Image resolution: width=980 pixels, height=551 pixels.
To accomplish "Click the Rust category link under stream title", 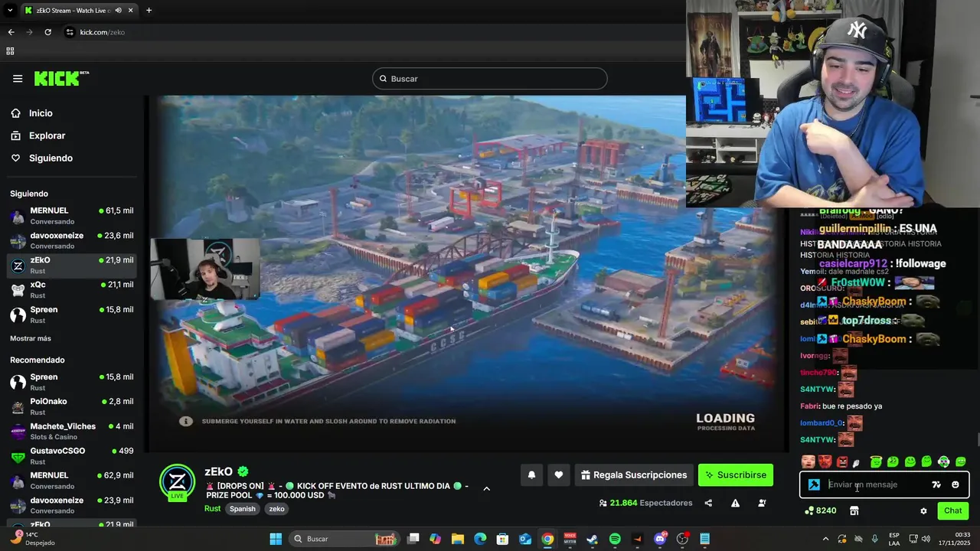I will click(212, 509).
